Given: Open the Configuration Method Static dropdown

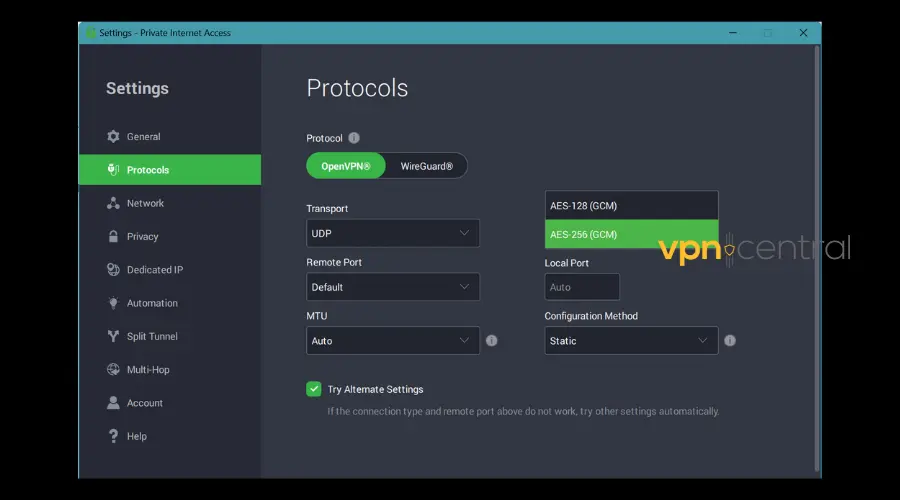Looking at the screenshot, I should tap(631, 340).
